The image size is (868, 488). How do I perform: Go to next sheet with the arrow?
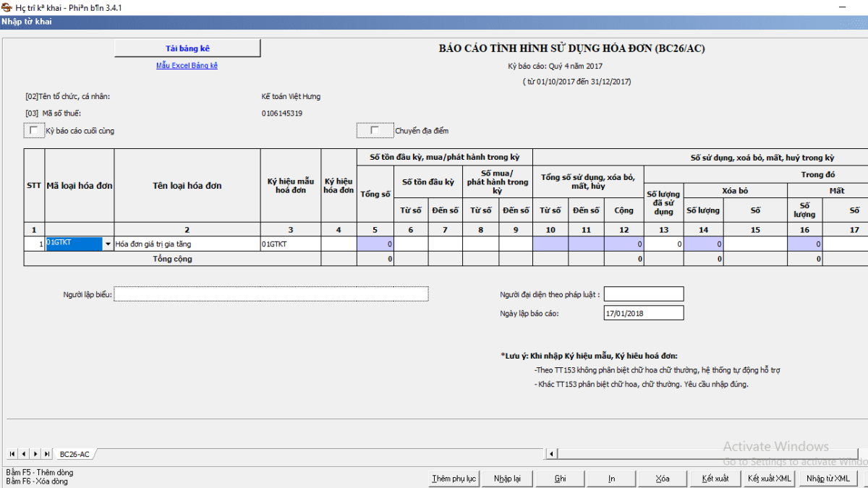(x=35, y=454)
